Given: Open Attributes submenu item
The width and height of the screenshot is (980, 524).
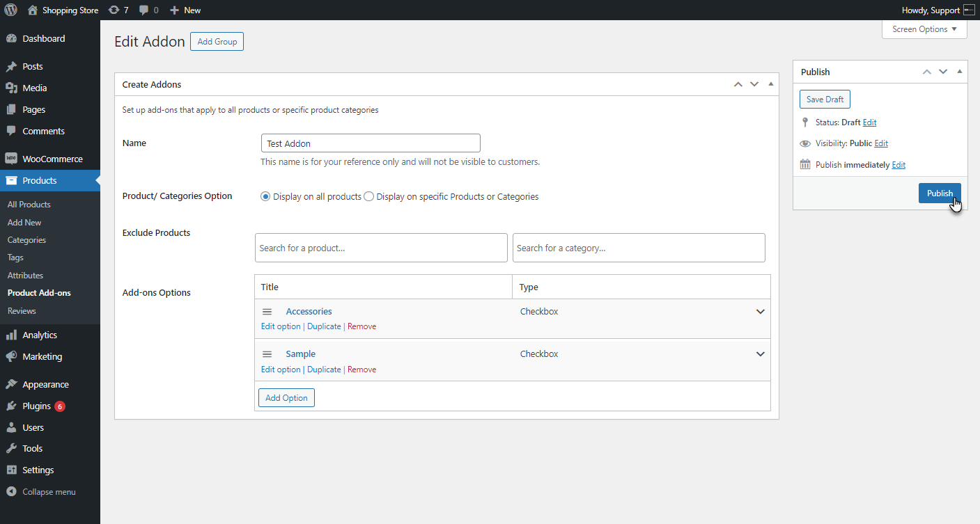Looking at the screenshot, I should coord(25,276).
